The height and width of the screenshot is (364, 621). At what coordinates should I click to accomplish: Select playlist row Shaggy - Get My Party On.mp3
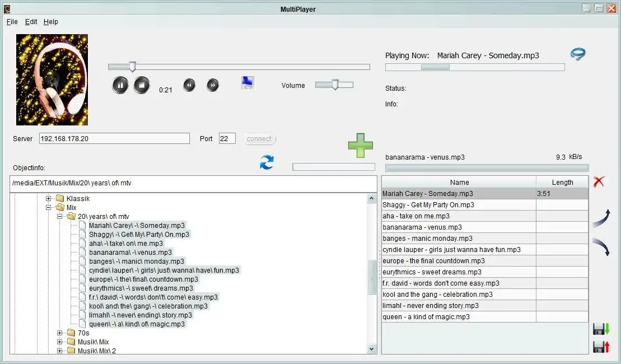point(485,205)
